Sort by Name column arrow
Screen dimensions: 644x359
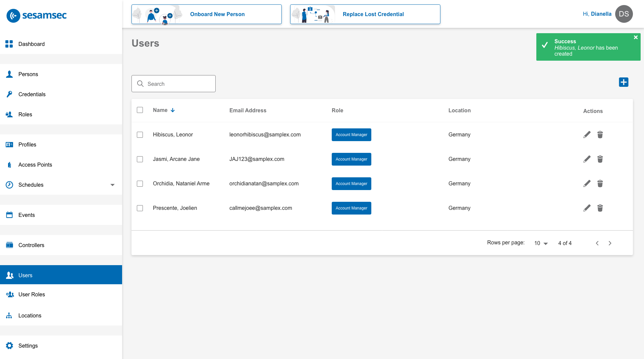pos(173,110)
